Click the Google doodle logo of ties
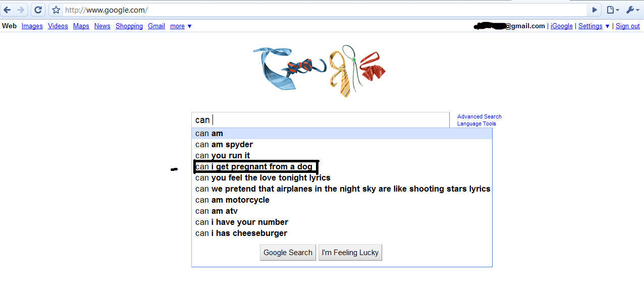Image resolution: width=644 pixels, height=303 pixels. pyautogui.click(x=319, y=71)
